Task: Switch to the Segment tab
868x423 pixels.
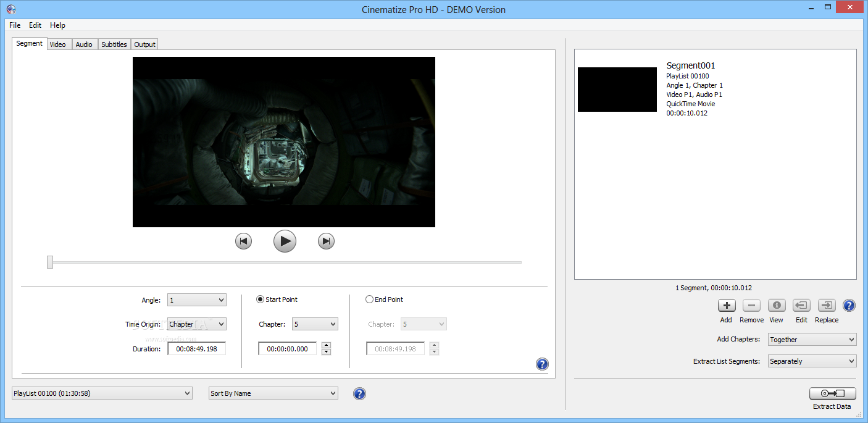Action: click(29, 43)
